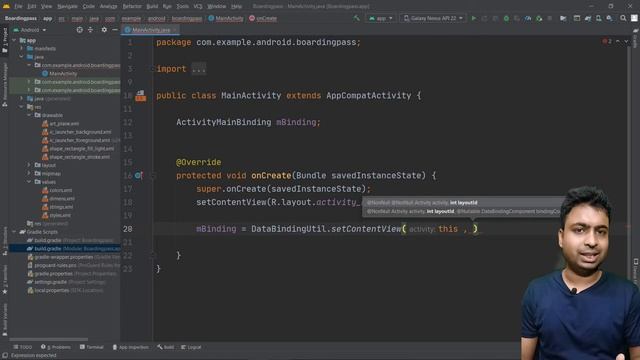Open the Tools menu

[x=182, y=7]
